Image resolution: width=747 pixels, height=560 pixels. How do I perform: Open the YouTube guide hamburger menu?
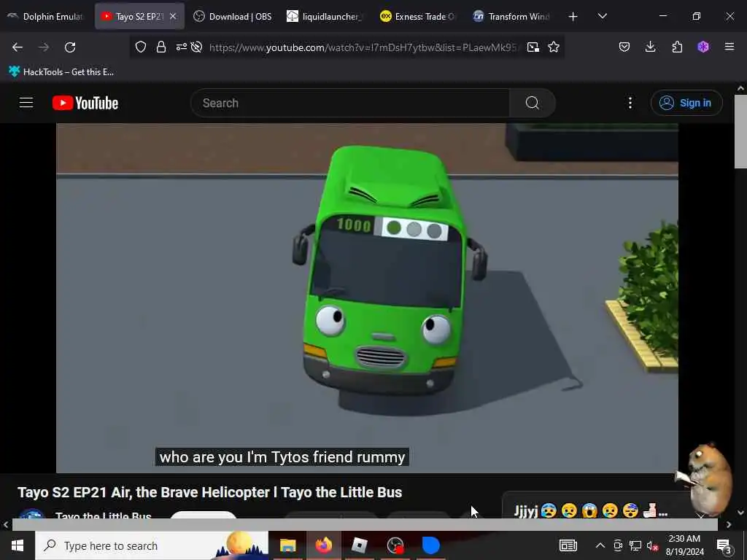point(26,103)
